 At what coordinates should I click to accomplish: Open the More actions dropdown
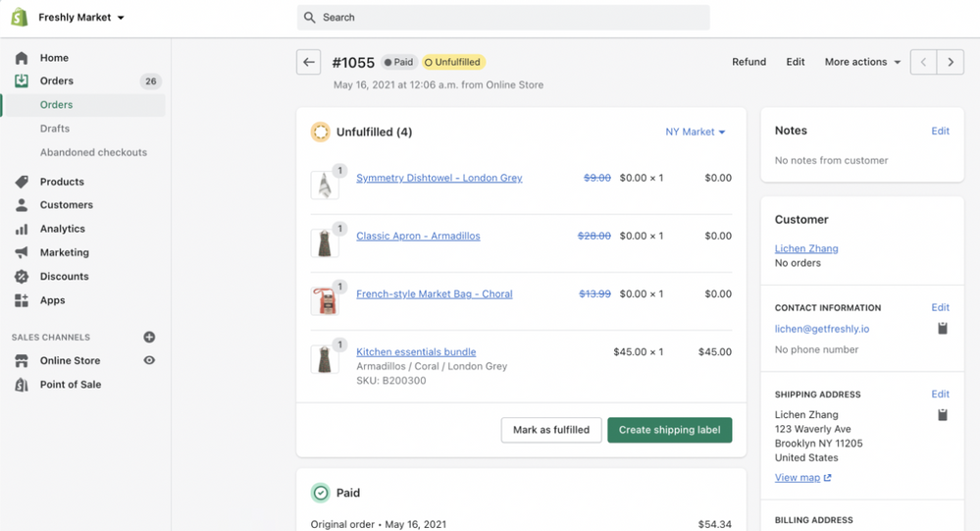click(x=862, y=62)
